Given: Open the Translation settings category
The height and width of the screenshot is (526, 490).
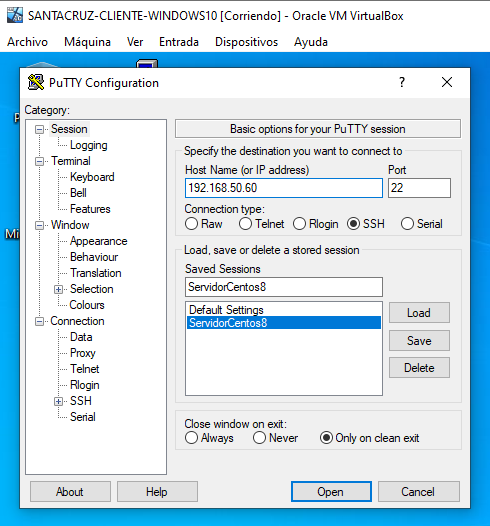Looking at the screenshot, I should 96,273.
